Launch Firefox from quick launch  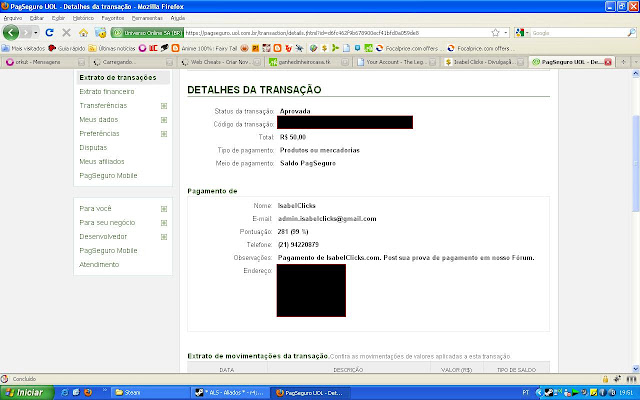click(88, 393)
